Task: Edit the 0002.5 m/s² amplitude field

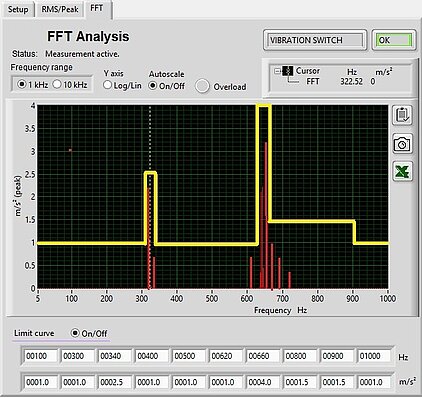Action: (x=114, y=382)
